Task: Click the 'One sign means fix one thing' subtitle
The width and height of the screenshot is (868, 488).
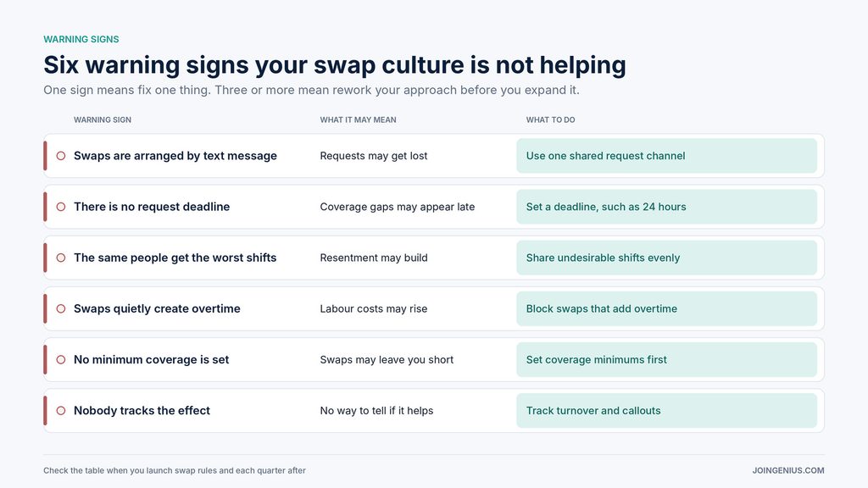Action: [x=311, y=90]
